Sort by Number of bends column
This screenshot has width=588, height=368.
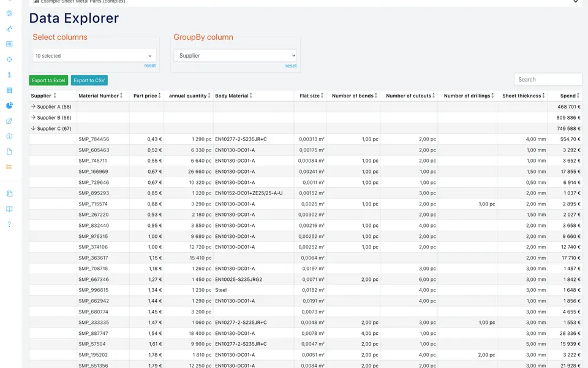click(x=375, y=96)
